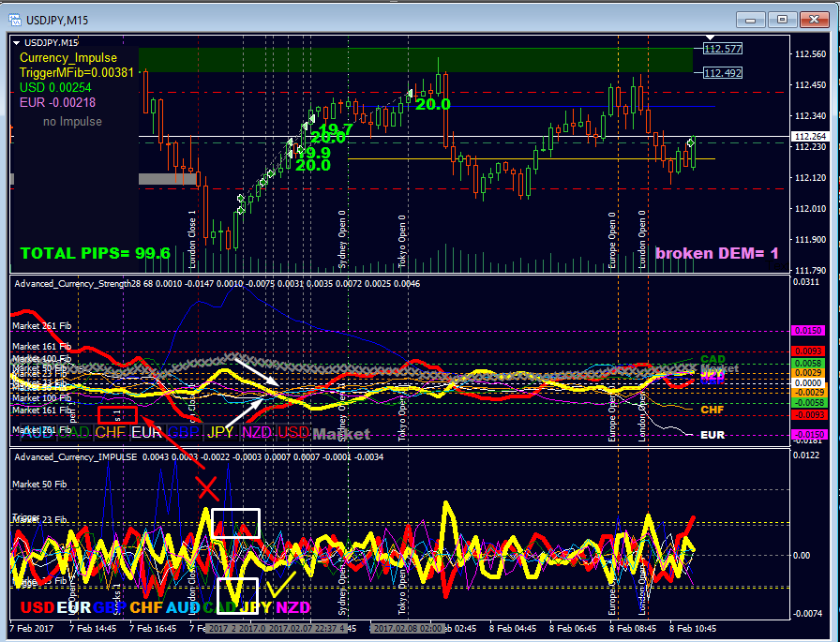Click orange CHF in the strength panel legend
The height and width of the screenshot is (642, 840).
point(111,433)
